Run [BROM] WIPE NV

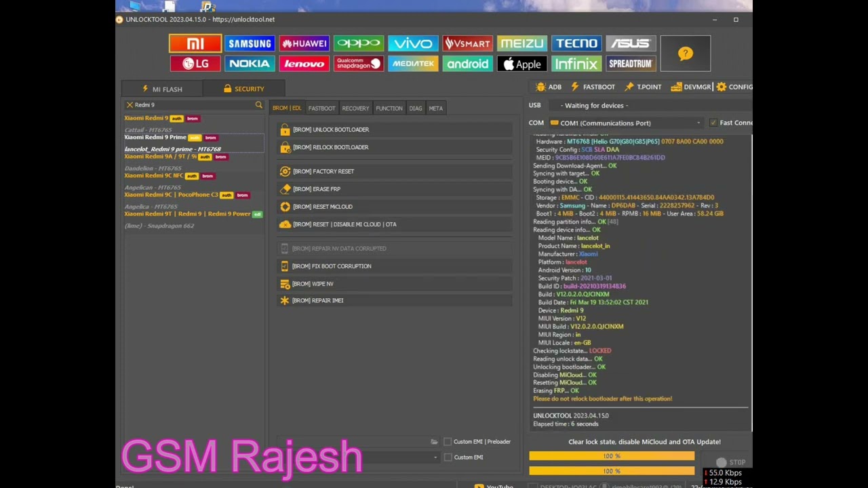(x=395, y=284)
